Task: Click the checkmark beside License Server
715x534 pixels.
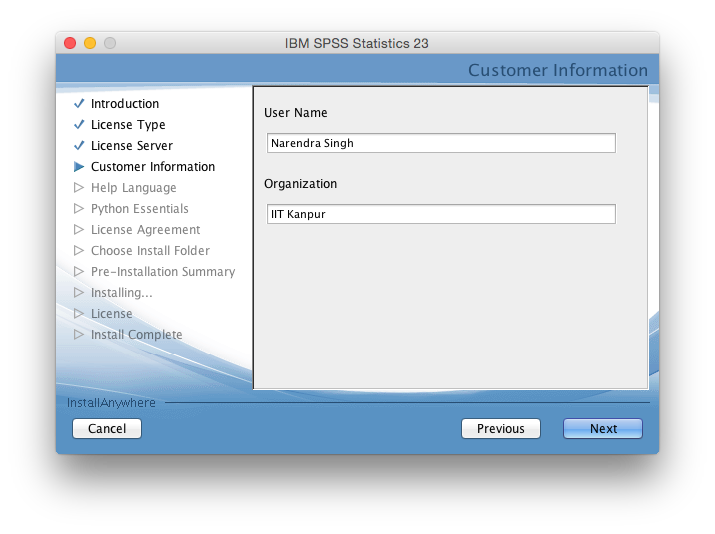Action: [79, 146]
